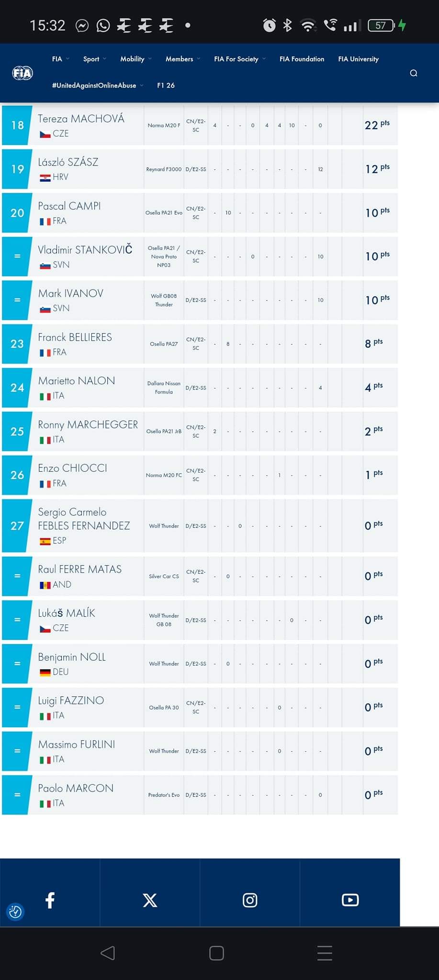
Task: Tap the Android home navigation button
Action: point(216,953)
